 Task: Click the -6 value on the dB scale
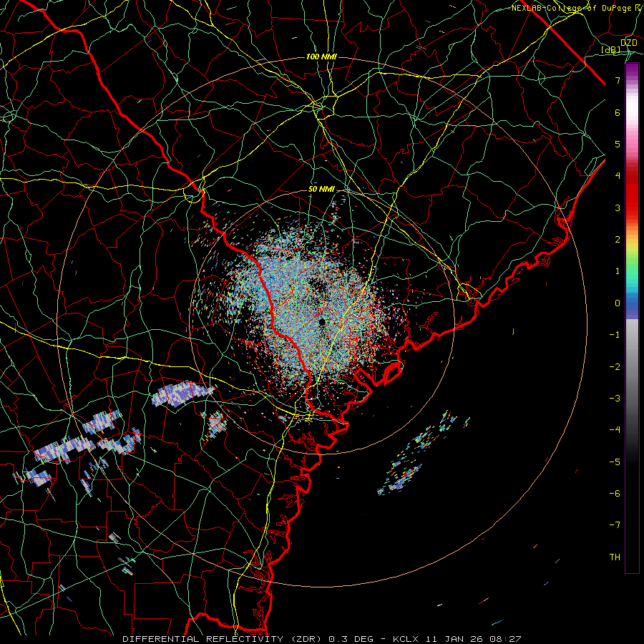[615, 494]
